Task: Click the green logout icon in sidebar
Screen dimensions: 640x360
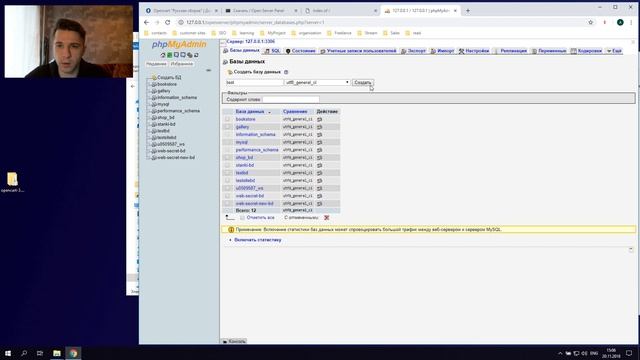Action: click(169, 55)
